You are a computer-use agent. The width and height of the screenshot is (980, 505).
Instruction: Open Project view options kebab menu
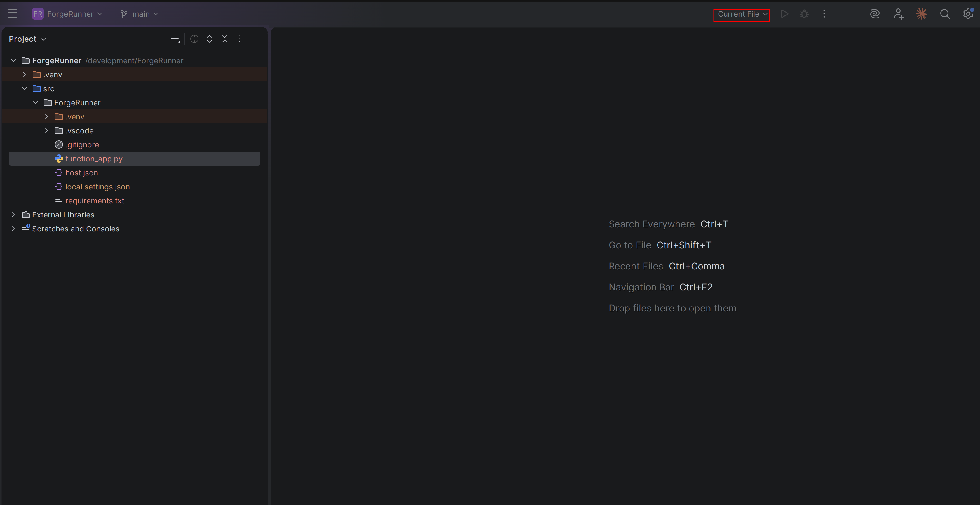pyautogui.click(x=240, y=39)
